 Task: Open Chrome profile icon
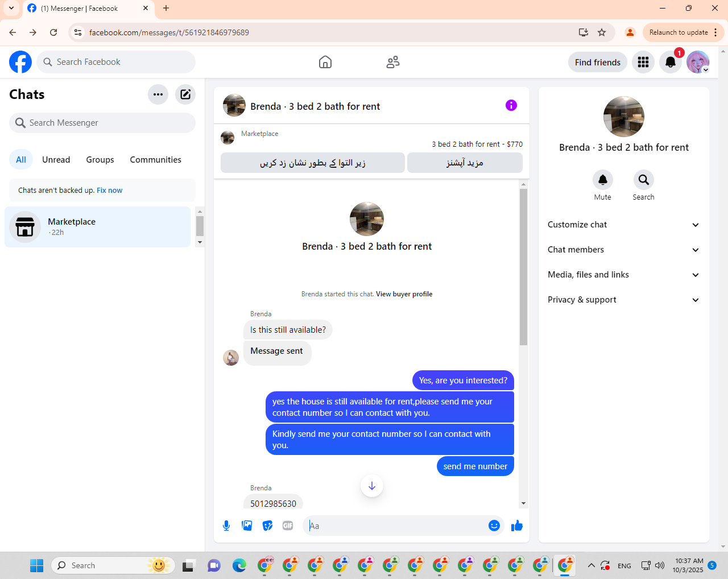[x=630, y=32]
